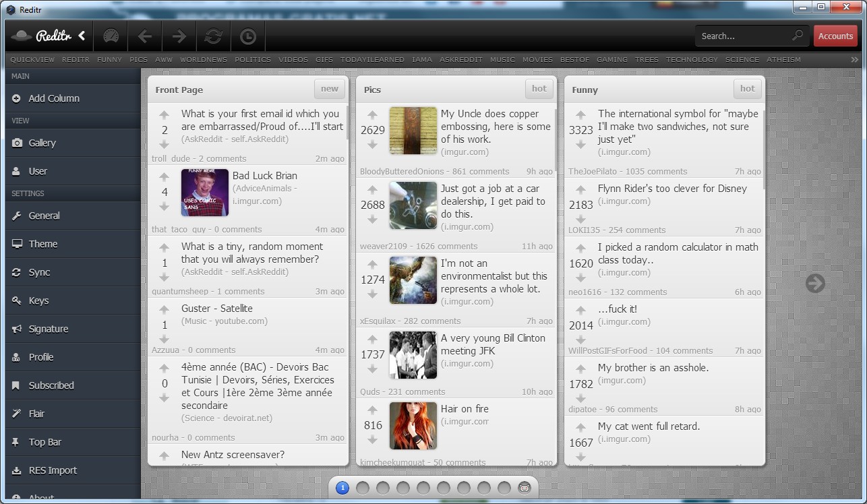Downvote the 'Bad Luck Brian' post
The image size is (867, 504).
(x=164, y=207)
